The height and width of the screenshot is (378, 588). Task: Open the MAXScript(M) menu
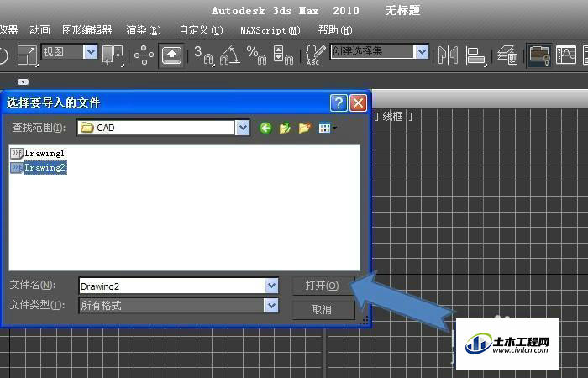pos(270,30)
